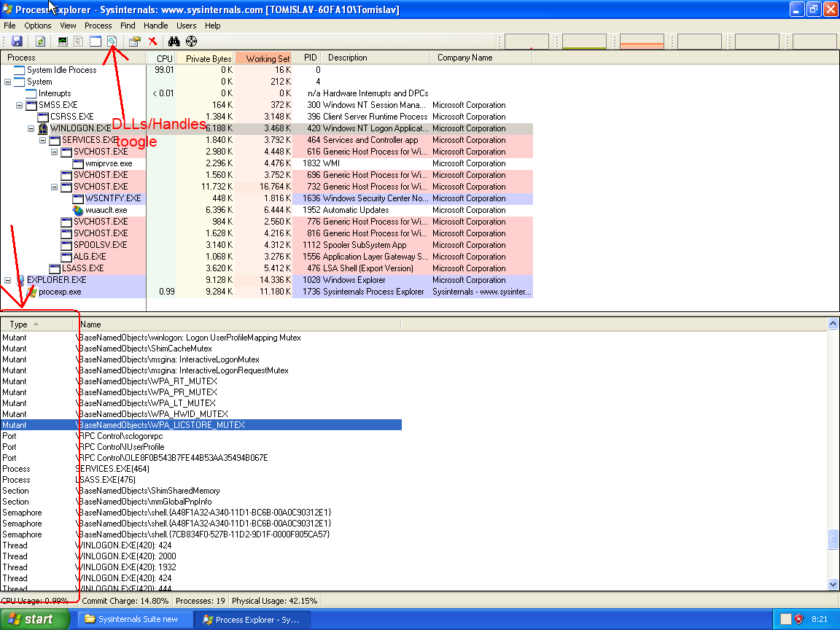Select the WSCNTFY.EXE process row
This screenshot has width=840, height=630.
(266, 198)
